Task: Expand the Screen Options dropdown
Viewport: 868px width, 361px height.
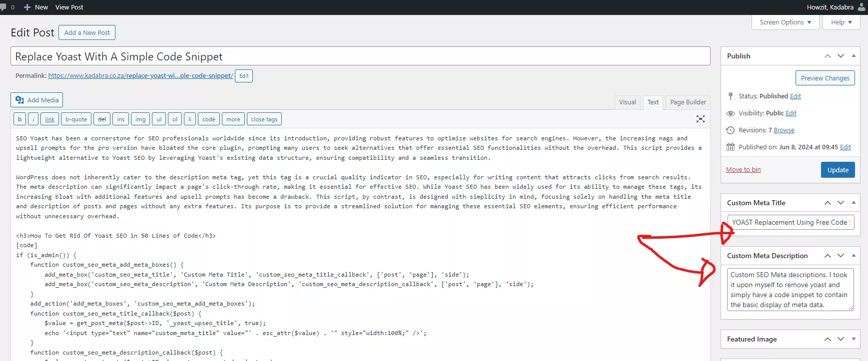Action: point(786,22)
